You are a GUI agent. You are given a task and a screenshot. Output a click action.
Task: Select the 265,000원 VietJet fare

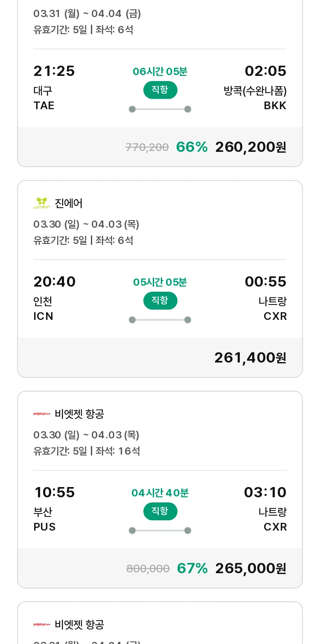pyautogui.click(x=250, y=569)
